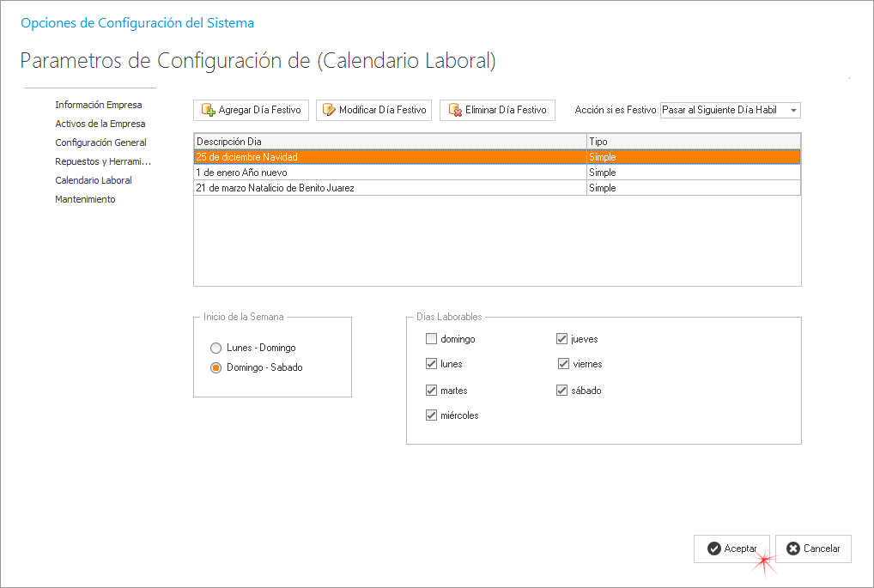
Task: Open Repuestos y Herramientas section
Action: pyautogui.click(x=103, y=161)
